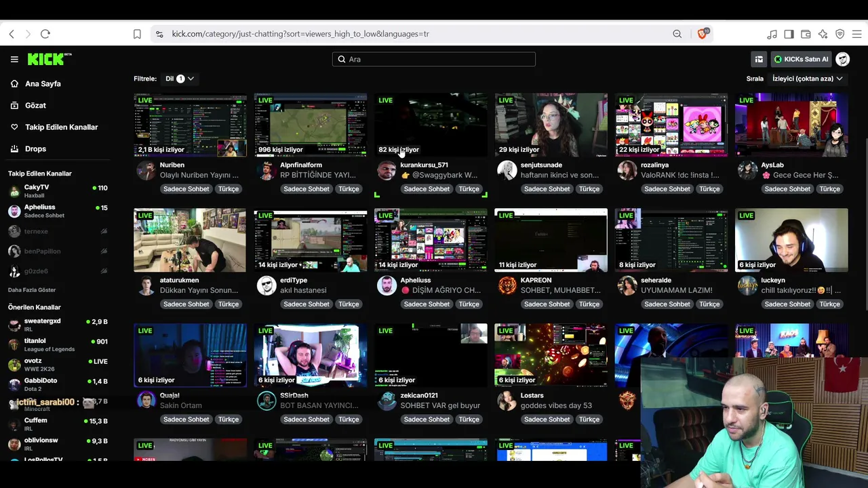Open offline channel benPapillon in sidebar

58,251
